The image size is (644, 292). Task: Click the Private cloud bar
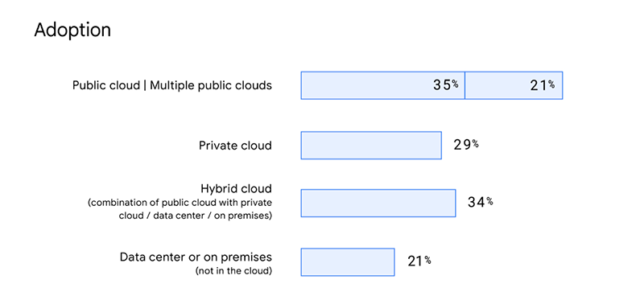tap(371, 145)
